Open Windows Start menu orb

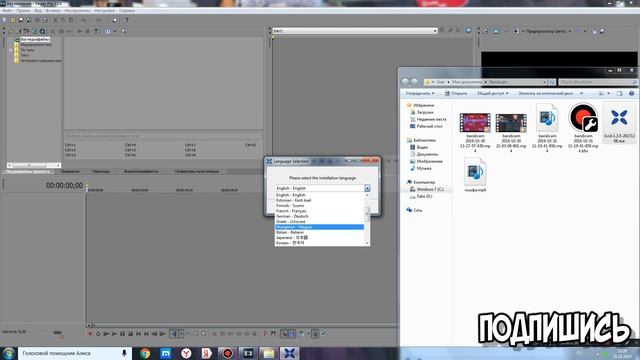click(9, 353)
